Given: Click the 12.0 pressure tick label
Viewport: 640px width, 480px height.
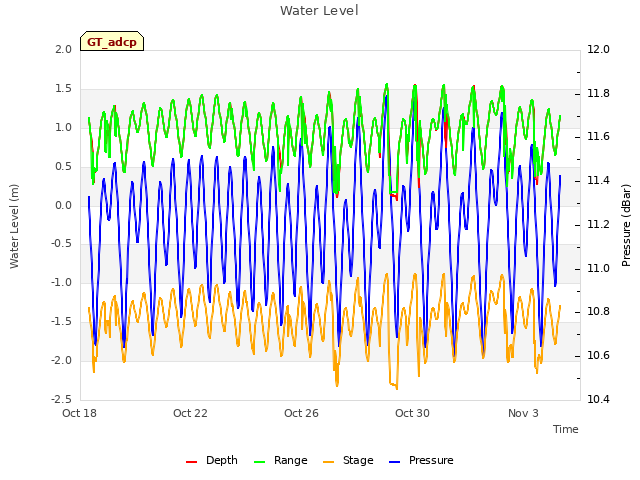Looking at the screenshot, I should tap(598, 49).
